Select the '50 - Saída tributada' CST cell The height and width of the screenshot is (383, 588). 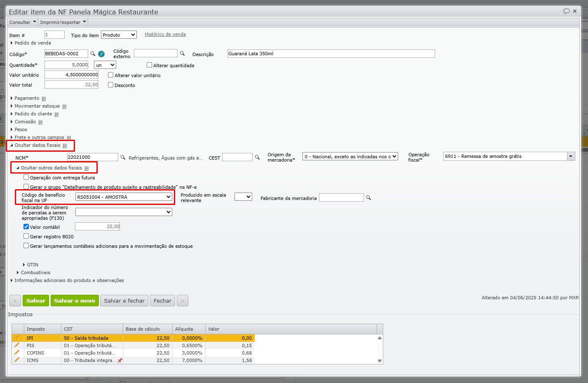coord(92,338)
